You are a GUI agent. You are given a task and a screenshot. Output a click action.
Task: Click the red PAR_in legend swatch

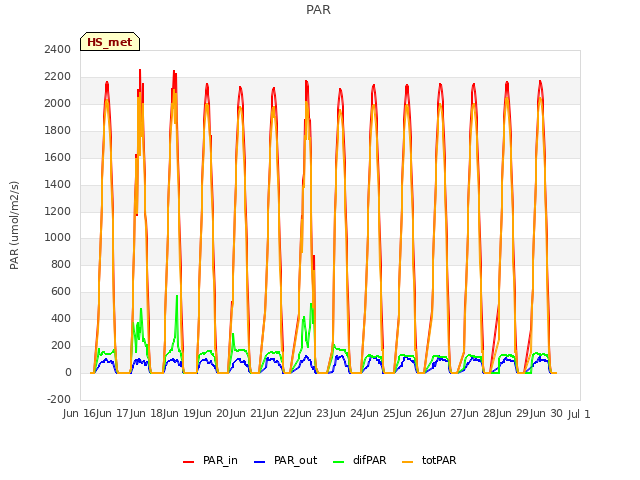tap(189, 462)
